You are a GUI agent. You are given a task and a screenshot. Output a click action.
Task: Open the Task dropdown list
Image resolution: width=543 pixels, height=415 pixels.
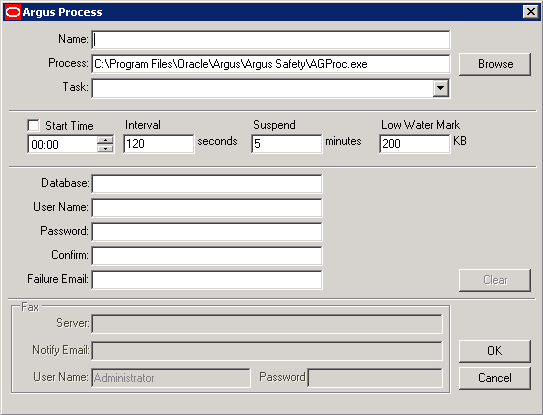(440, 88)
